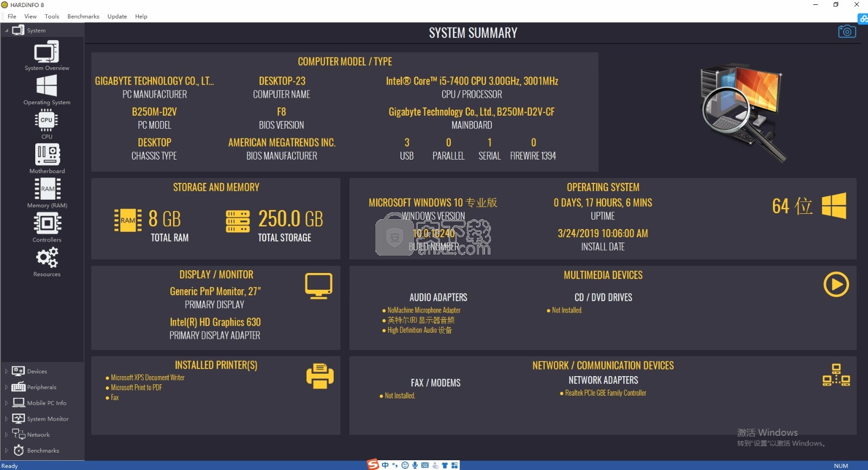Click the Windows logo beside 64 位
This screenshot has width=868, height=470.
pyautogui.click(x=834, y=206)
